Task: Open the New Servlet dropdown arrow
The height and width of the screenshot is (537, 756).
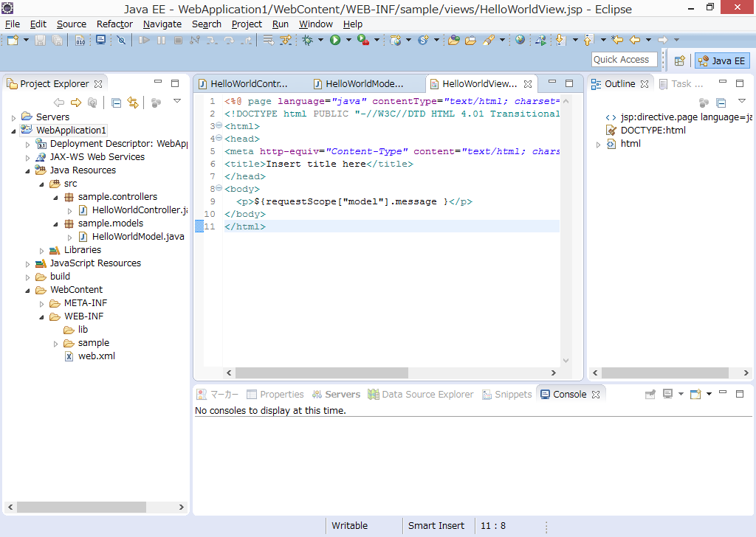Action: pos(436,40)
